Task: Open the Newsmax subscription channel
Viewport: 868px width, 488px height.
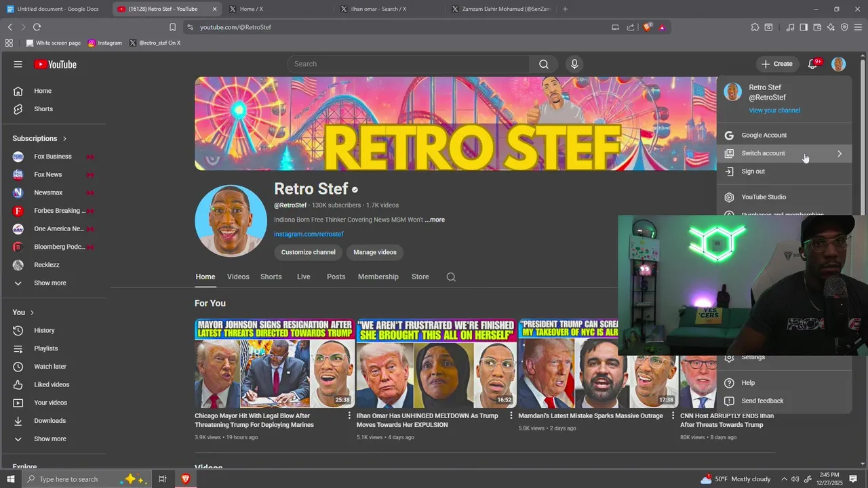Action: click(x=54, y=192)
